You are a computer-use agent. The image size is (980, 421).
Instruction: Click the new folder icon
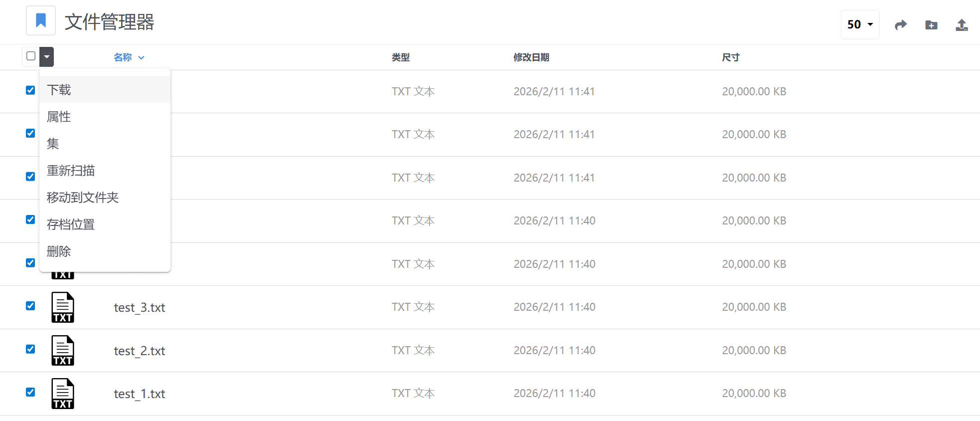pos(931,25)
